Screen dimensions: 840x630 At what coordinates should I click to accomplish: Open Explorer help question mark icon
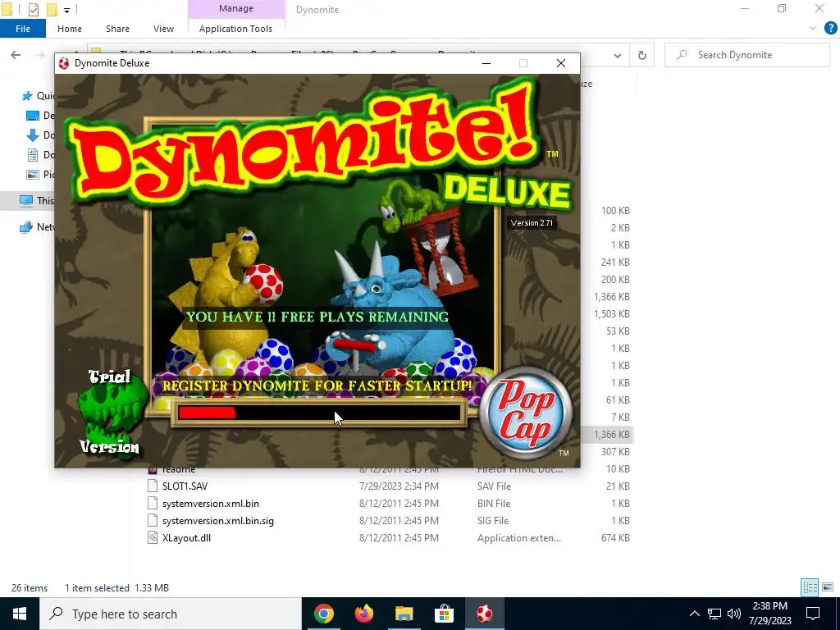click(830, 29)
